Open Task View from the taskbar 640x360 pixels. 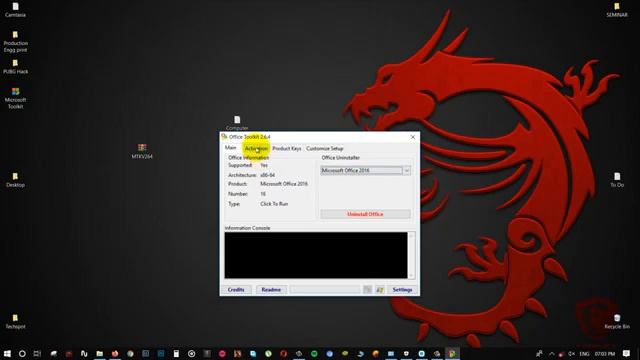pyautogui.click(x=37, y=353)
